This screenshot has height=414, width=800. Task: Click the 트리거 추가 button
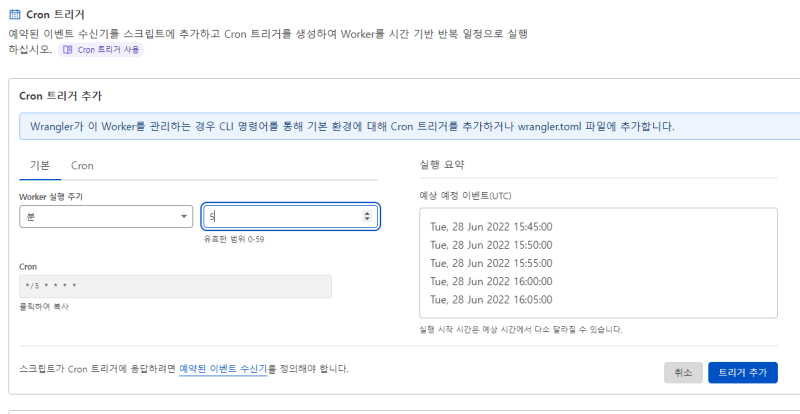point(742,372)
